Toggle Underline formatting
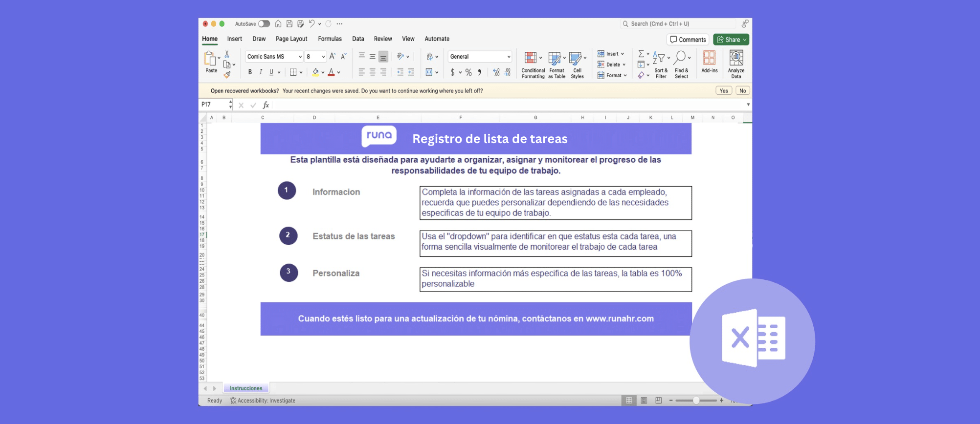The height and width of the screenshot is (424, 980). pos(271,72)
